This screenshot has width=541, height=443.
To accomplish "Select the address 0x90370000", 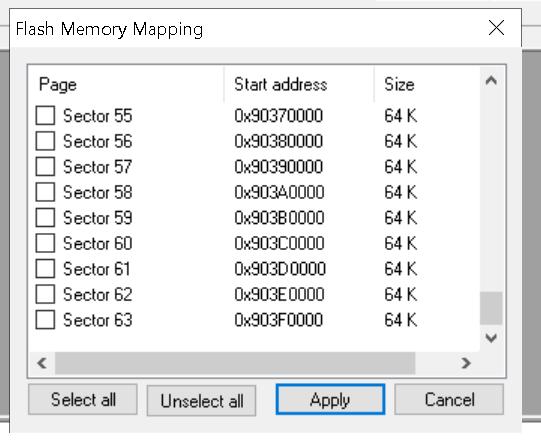I will pyautogui.click(x=278, y=116).
